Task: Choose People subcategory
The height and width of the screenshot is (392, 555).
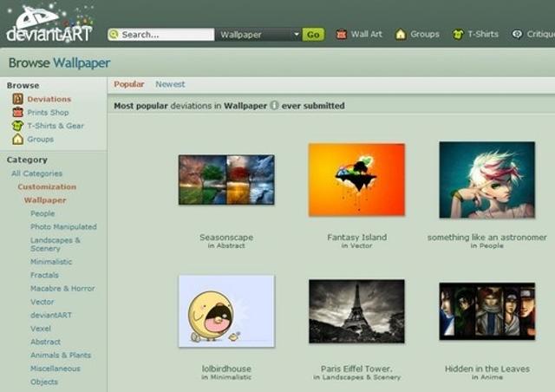Action: coord(42,213)
